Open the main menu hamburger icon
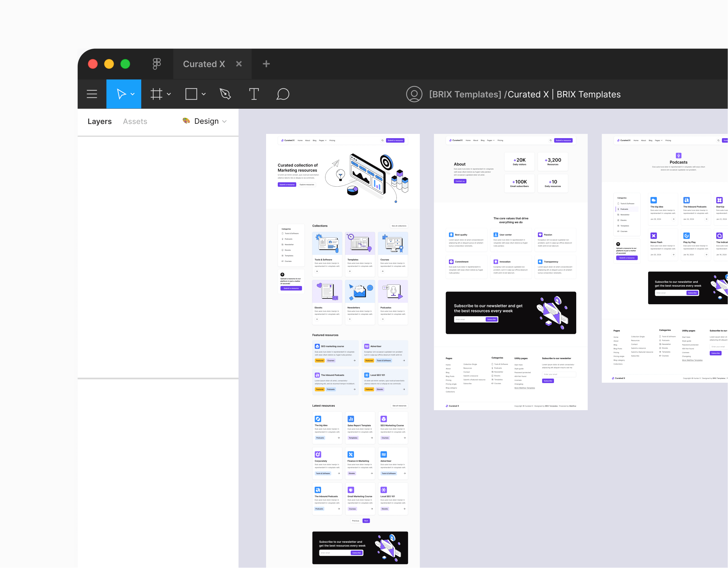Screen dimensions: 728x568 click(92, 94)
